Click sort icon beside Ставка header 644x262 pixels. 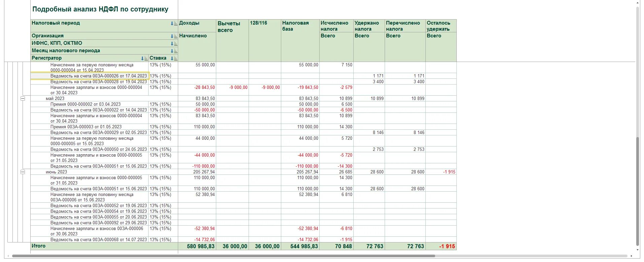174,59
